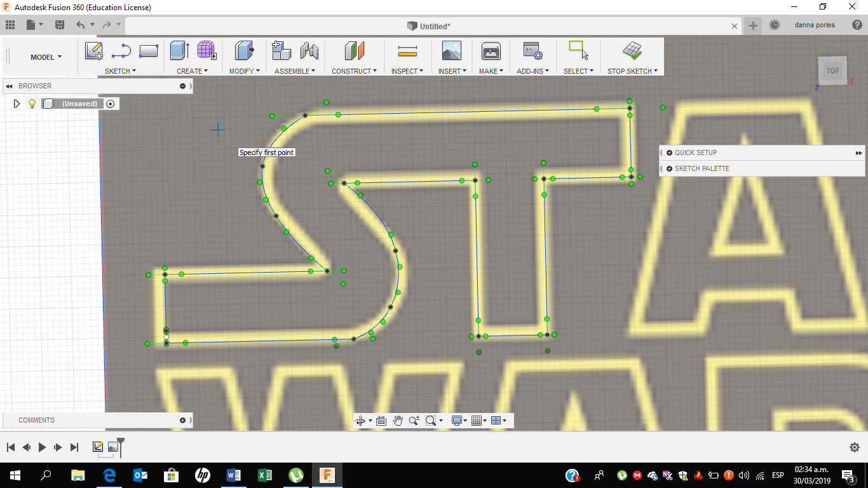Open the data panel grid icon
The image size is (868, 488).
tap(10, 25)
